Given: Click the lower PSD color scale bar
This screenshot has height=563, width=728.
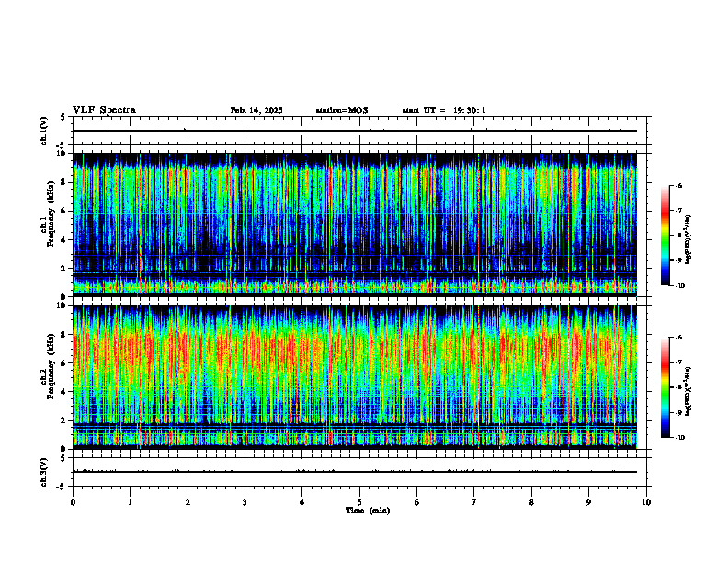Looking at the screenshot, I should [665, 387].
